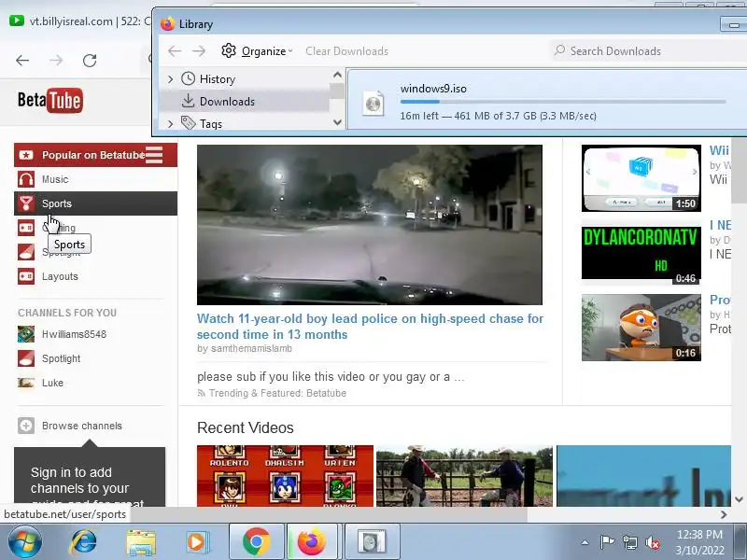
Task: Open the Organize menu in Library
Action: 258,51
